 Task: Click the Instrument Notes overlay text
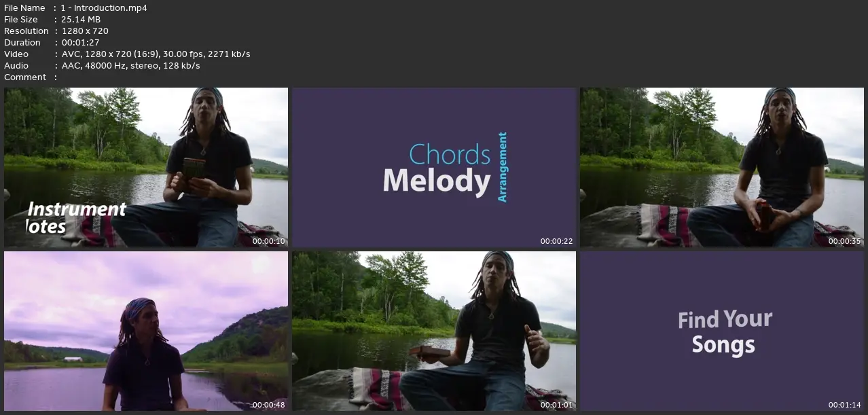[76, 218]
